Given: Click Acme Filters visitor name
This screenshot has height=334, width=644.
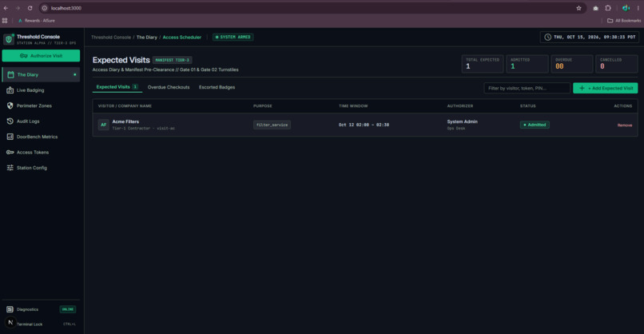Looking at the screenshot, I should (x=125, y=121).
